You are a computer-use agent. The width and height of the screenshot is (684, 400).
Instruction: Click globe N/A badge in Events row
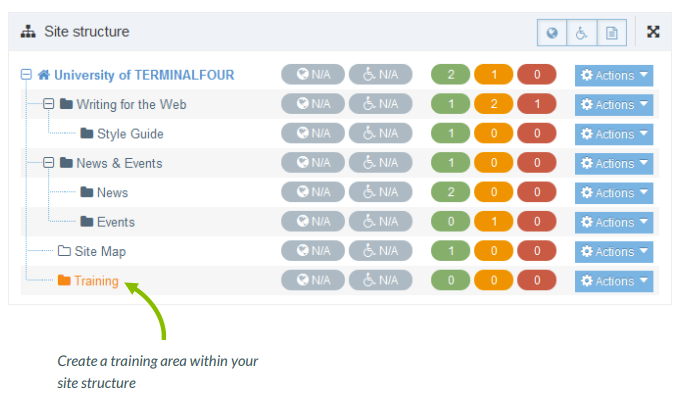pyautogui.click(x=313, y=222)
